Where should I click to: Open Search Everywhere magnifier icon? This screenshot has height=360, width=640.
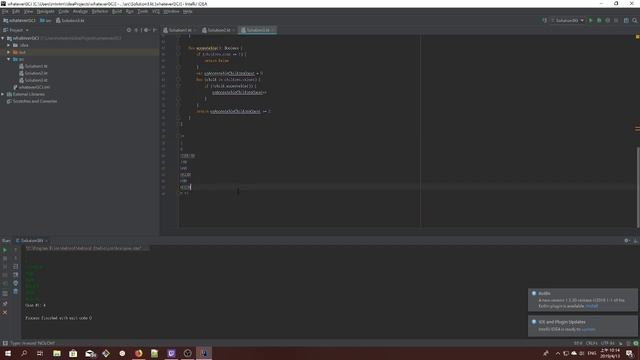tap(635, 20)
